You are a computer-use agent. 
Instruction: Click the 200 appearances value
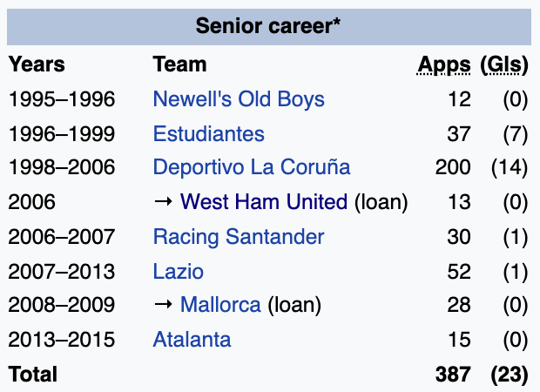click(453, 167)
